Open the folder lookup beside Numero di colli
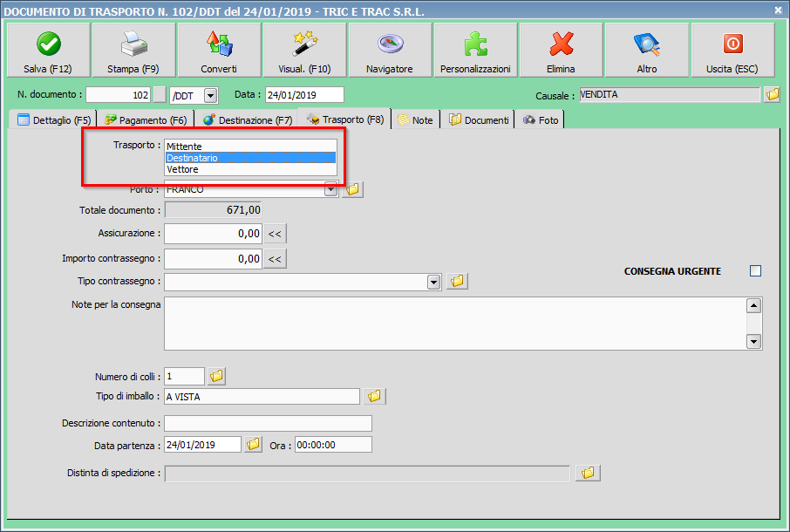 pos(216,376)
